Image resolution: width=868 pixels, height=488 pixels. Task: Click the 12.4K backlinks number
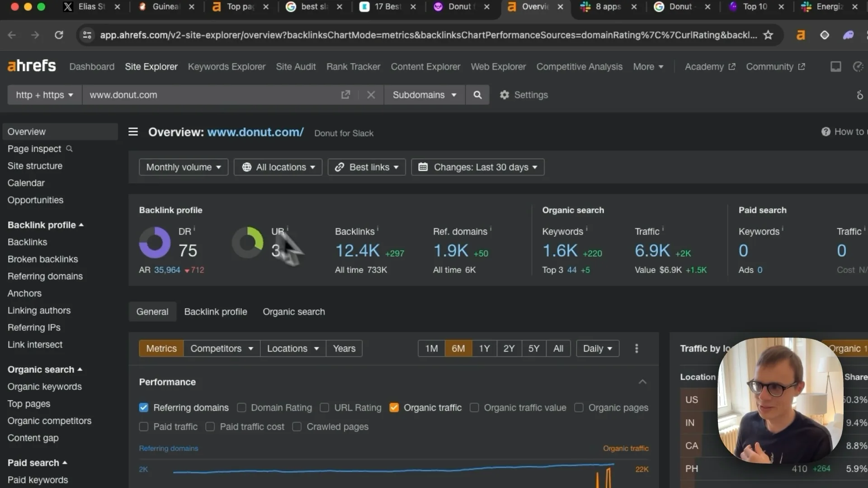tap(358, 250)
